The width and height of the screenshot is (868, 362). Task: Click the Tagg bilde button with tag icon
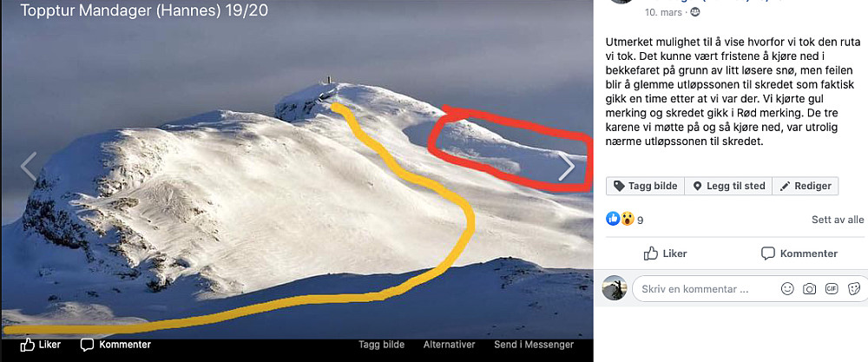(646, 186)
